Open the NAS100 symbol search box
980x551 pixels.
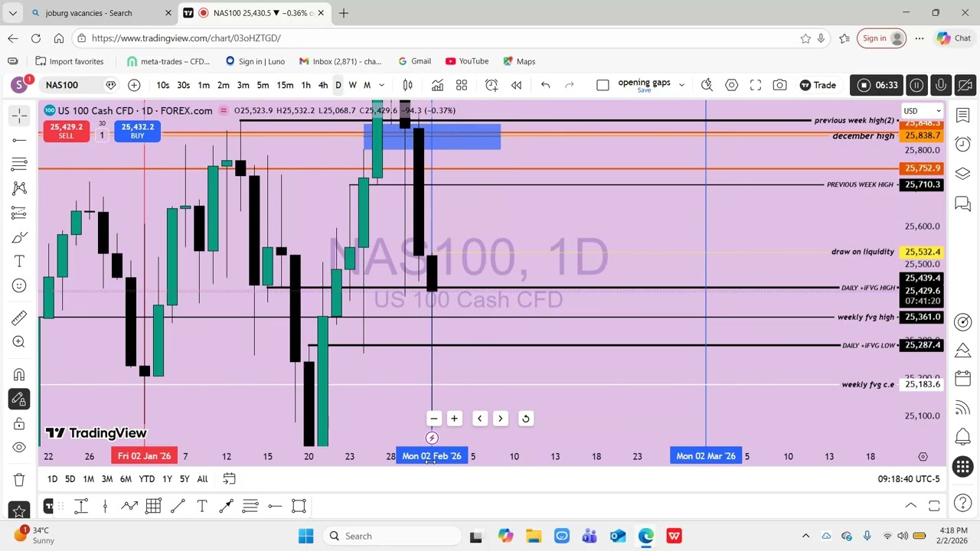click(x=73, y=85)
